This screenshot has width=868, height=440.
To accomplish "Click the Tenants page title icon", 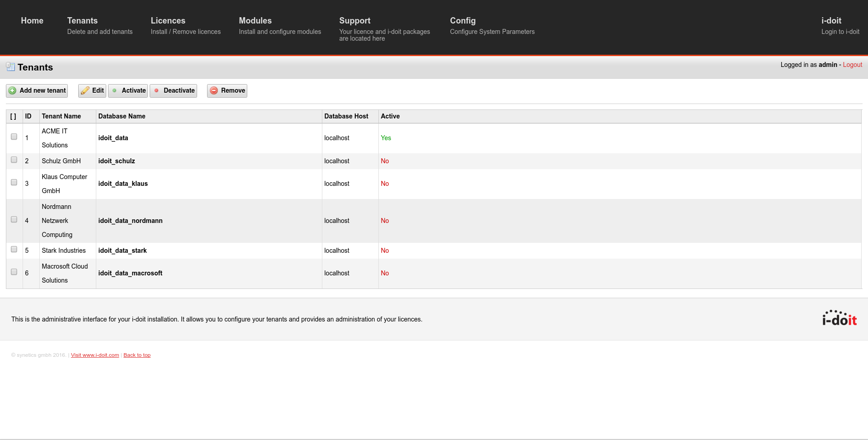I will point(10,67).
